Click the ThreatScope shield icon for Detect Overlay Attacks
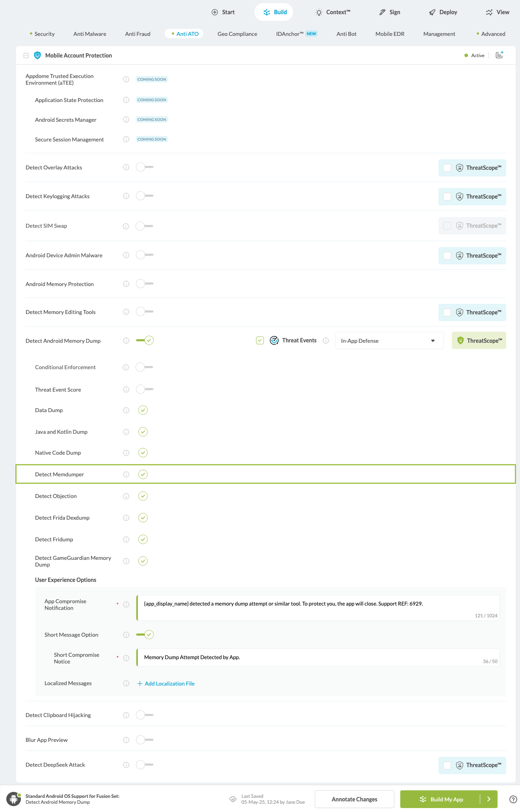 459,167
